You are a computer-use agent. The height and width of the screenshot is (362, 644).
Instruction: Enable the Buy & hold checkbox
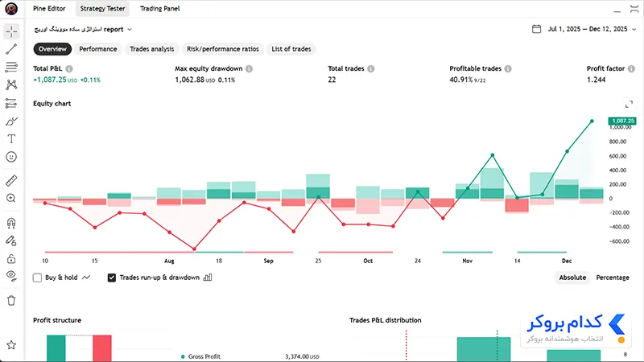tap(37, 278)
